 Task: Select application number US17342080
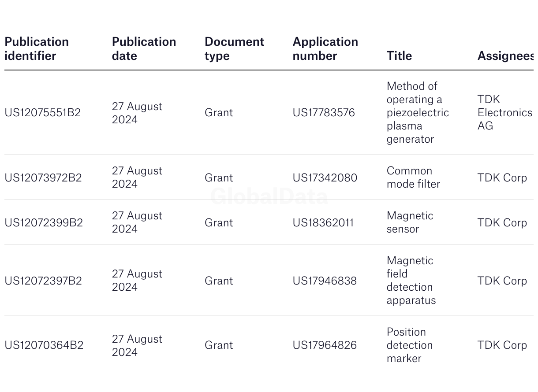click(x=325, y=178)
